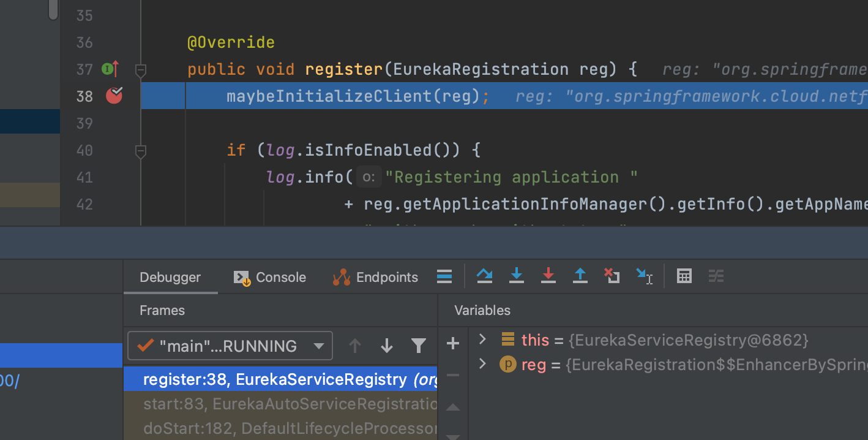Expand the 'reg' variable node
868x440 pixels.
tap(482, 364)
